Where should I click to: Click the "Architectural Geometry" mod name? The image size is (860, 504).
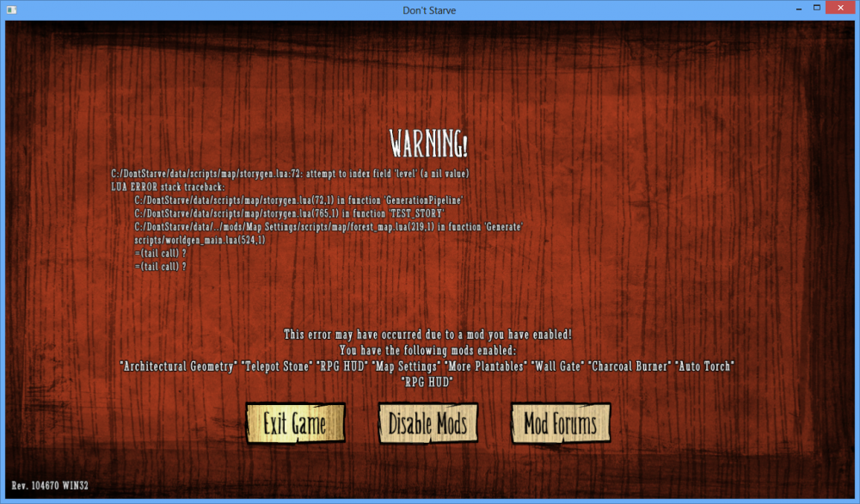[x=179, y=366]
